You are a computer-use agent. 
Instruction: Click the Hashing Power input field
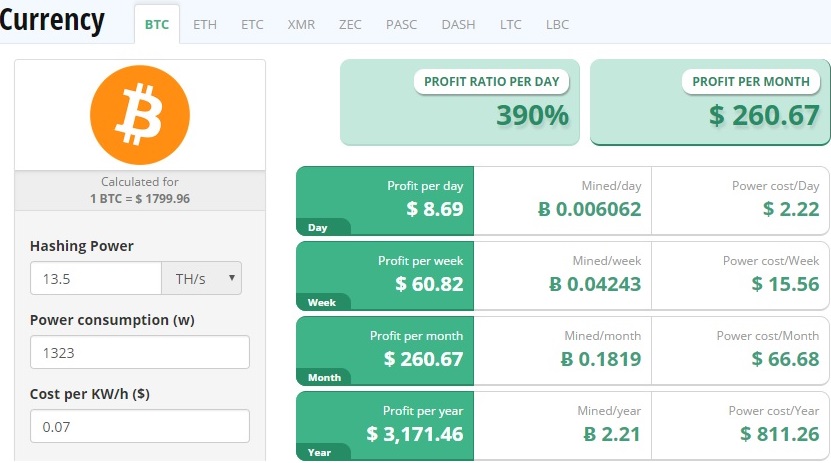click(96, 279)
